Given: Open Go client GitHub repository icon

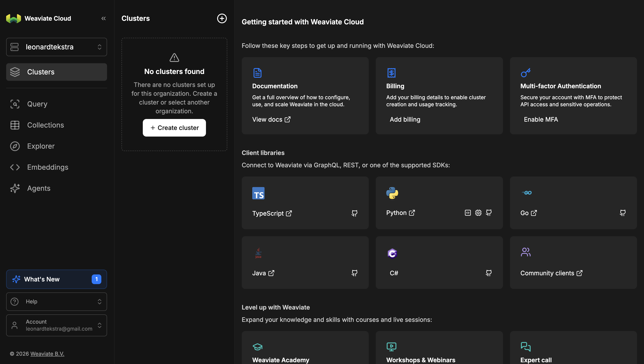Looking at the screenshot, I should coord(623,213).
